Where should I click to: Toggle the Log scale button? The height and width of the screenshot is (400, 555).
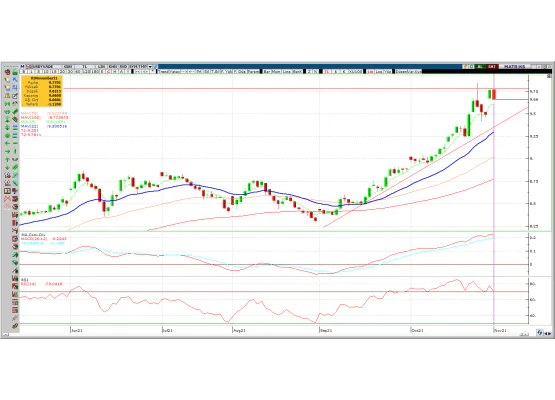click(x=378, y=71)
